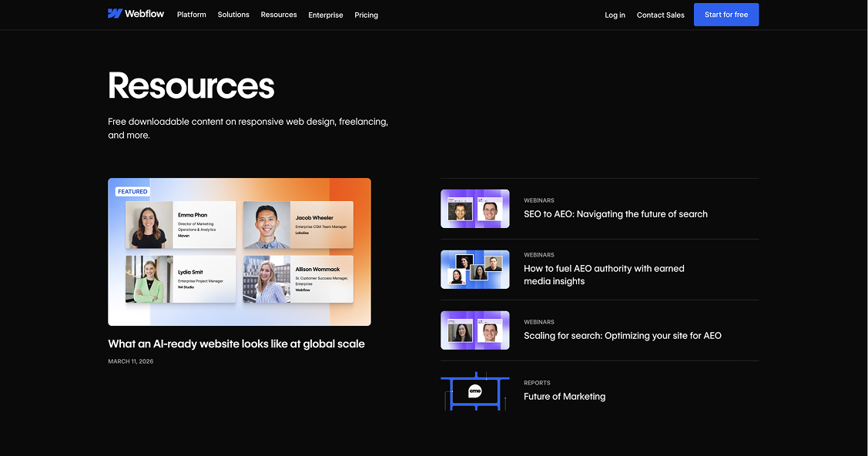868x456 pixels.
Task: Click the Log in link
Action: (x=615, y=15)
